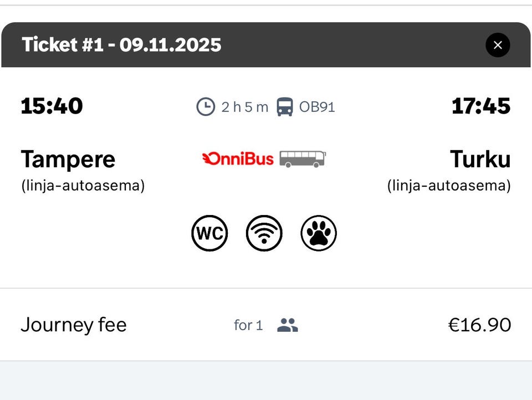The image size is (532, 400).
Task: Select the Turku destination city
Action: pos(480,160)
